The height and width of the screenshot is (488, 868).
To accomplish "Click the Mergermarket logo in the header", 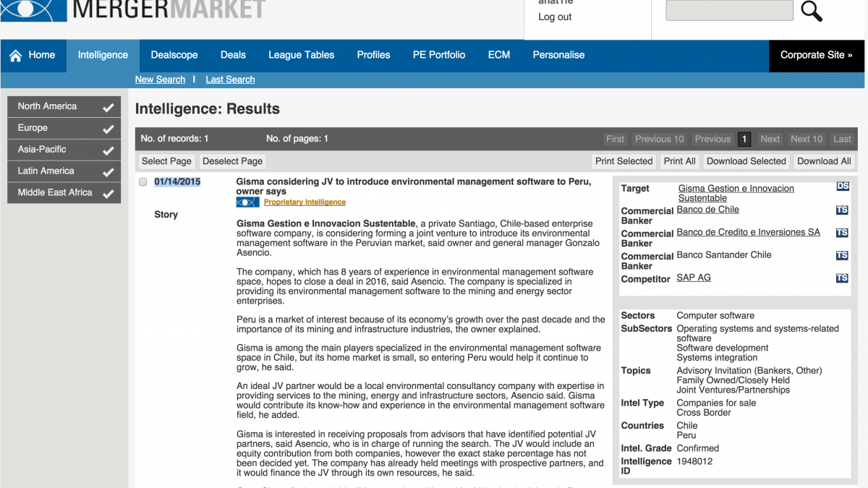I will tap(133, 9).
